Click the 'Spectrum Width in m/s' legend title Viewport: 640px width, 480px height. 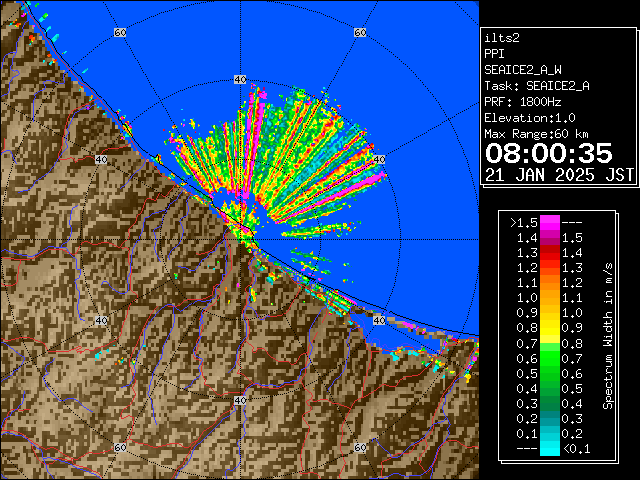[x=608, y=336]
